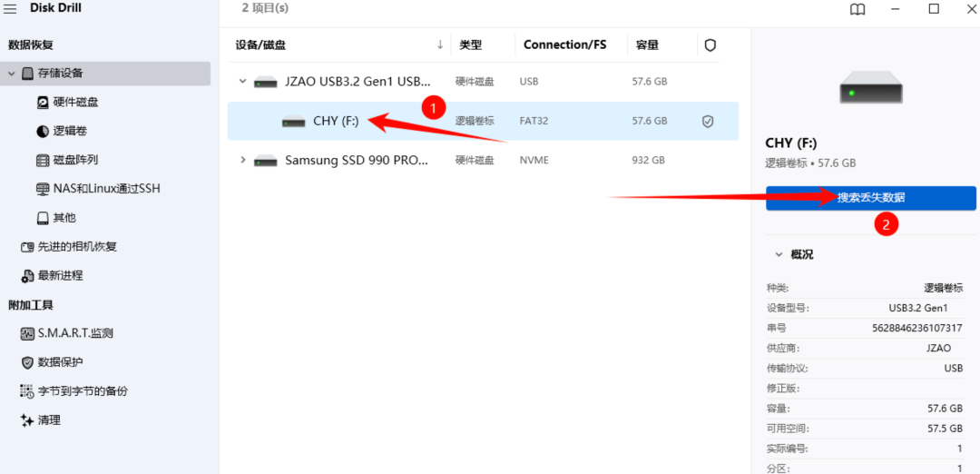Collapse the JZAO USB3.2 Gen1 disk row
The image size is (980, 474).
[242, 82]
